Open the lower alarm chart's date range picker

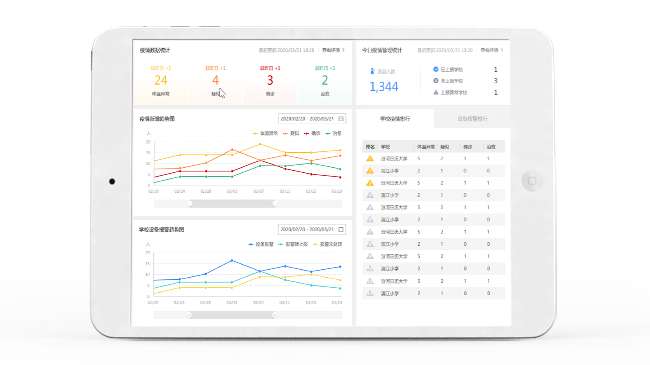[x=312, y=229]
